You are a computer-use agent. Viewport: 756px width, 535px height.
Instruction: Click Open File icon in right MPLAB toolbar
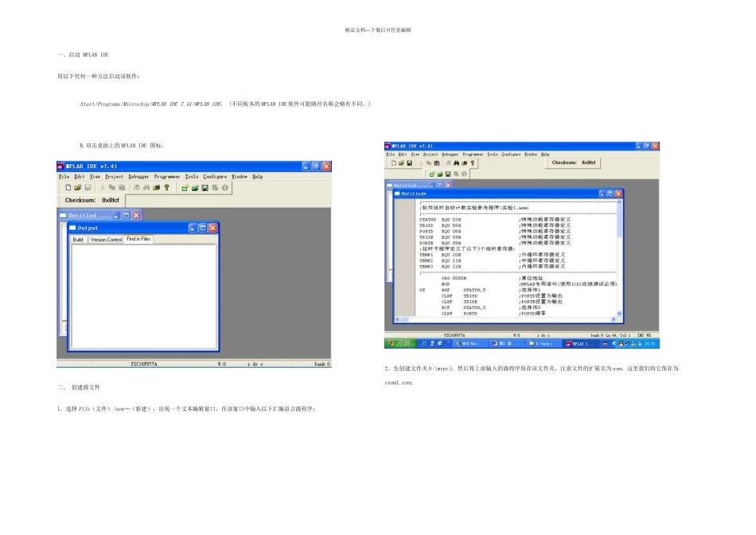pyautogui.click(x=401, y=163)
